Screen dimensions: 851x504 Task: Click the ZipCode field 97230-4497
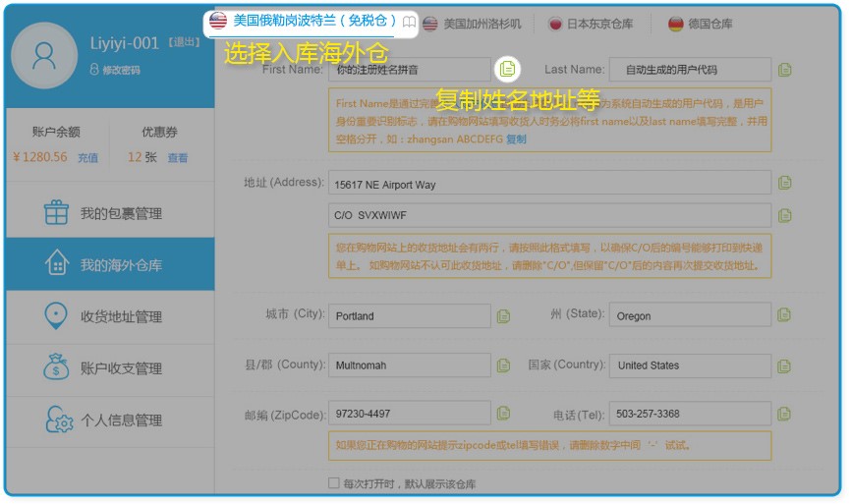click(410, 413)
